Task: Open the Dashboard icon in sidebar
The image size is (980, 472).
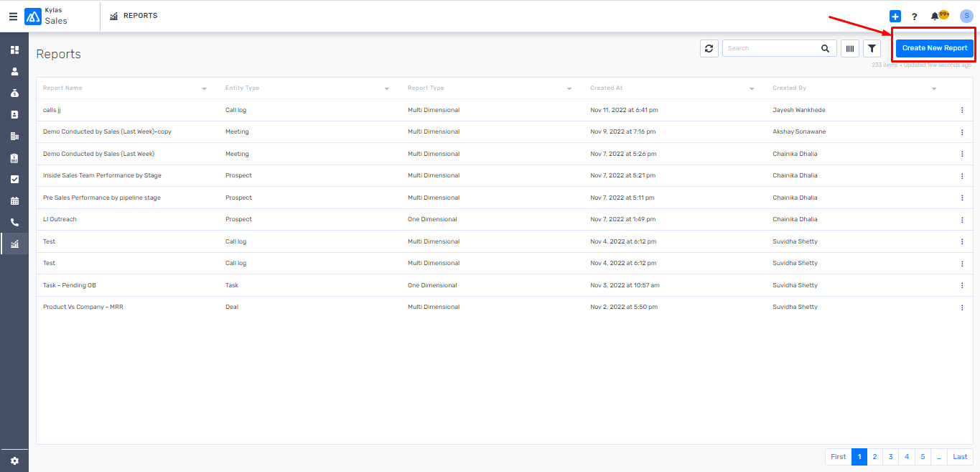Action: click(14, 50)
